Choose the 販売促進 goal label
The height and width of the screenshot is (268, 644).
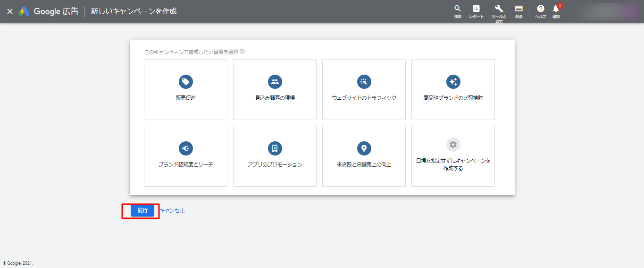[x=185, y=98]
